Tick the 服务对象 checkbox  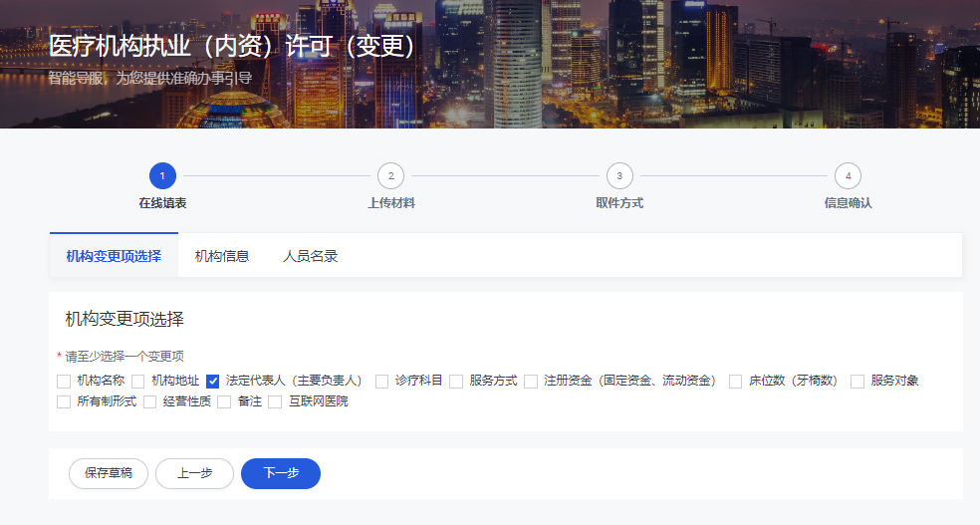tap(857, 382)
